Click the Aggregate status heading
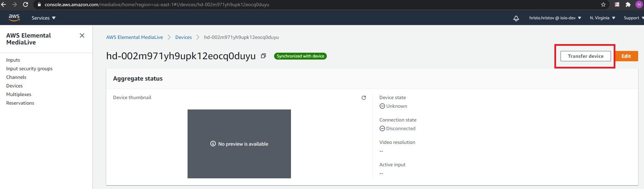 click(x=138, y=78)
